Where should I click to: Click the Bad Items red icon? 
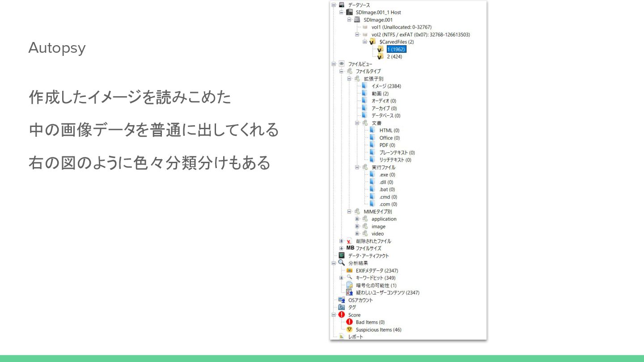coord(349,322)
